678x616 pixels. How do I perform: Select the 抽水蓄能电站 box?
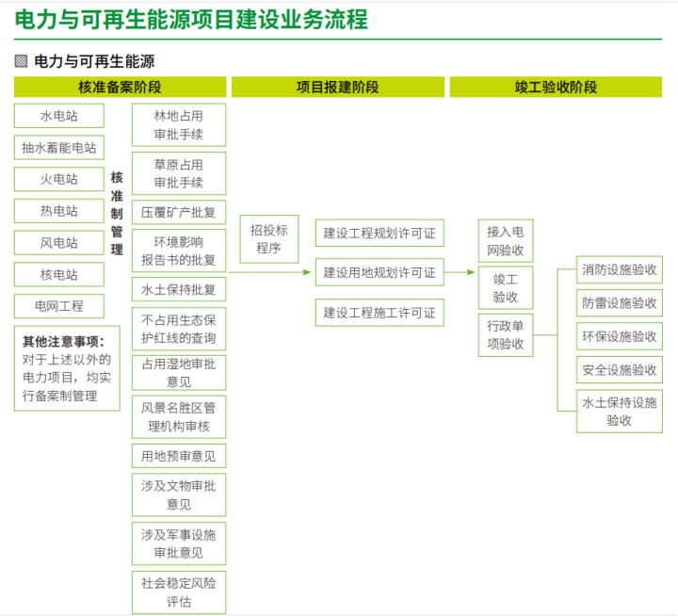(x=58, y=148)
